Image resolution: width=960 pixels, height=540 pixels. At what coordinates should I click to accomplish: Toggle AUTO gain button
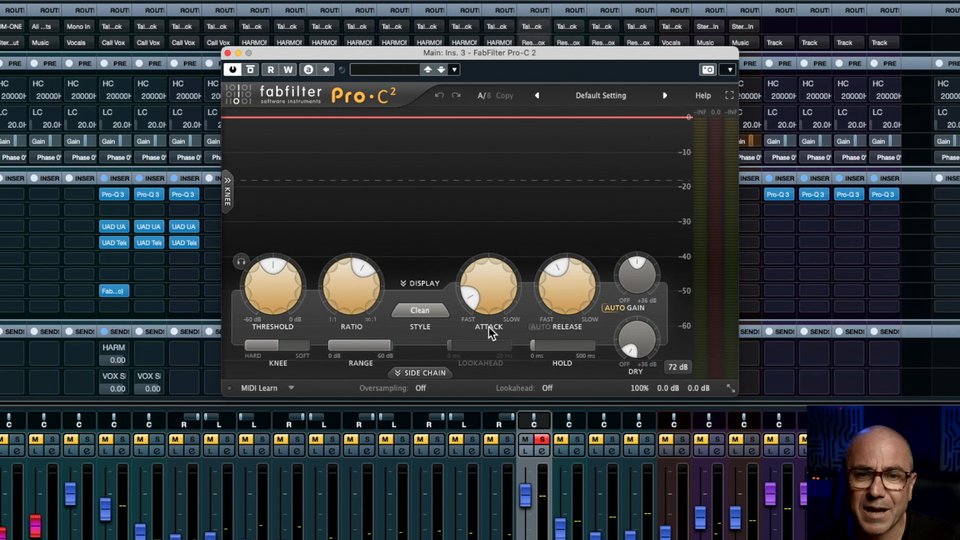614,308
